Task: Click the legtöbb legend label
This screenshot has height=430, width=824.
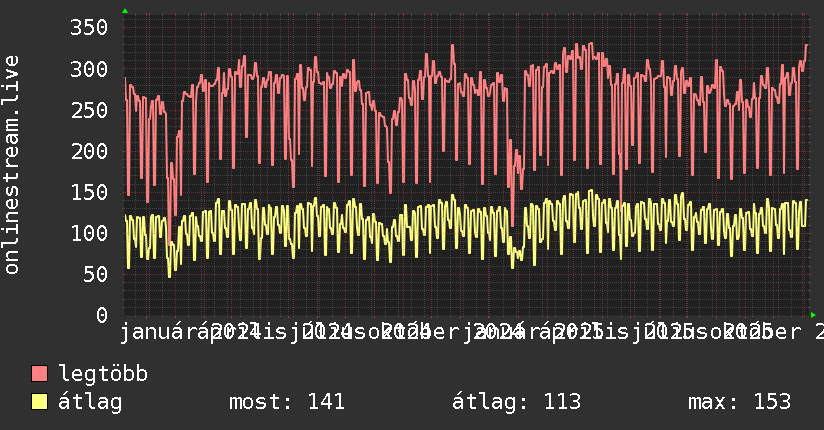Action: click(103, 374)
